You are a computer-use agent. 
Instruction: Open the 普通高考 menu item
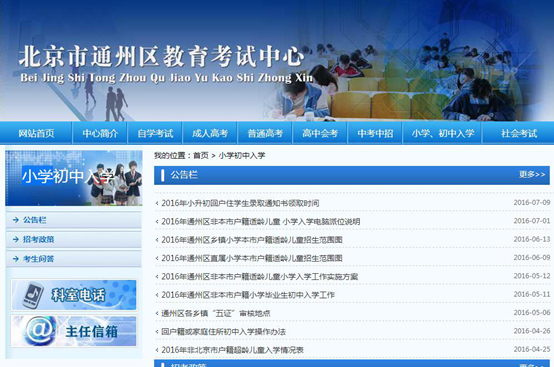pyautogui.click(x=265, y=133)
